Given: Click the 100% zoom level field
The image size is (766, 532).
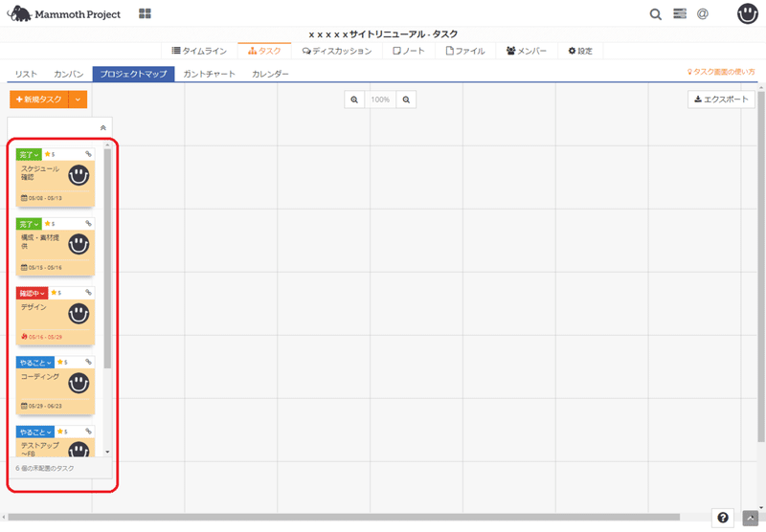Looking at the screenshot, I should coord(380,100).
